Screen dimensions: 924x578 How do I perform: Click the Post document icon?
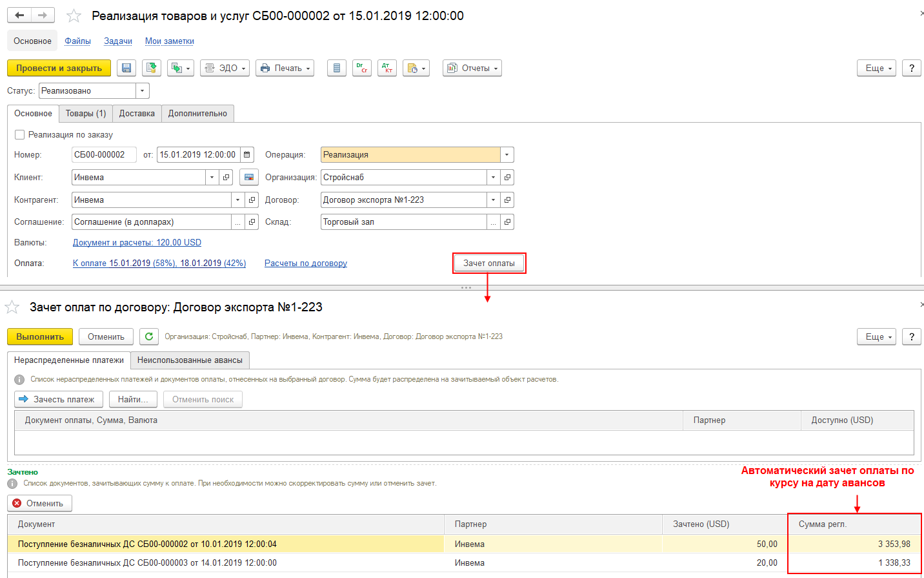pos(152,68)
